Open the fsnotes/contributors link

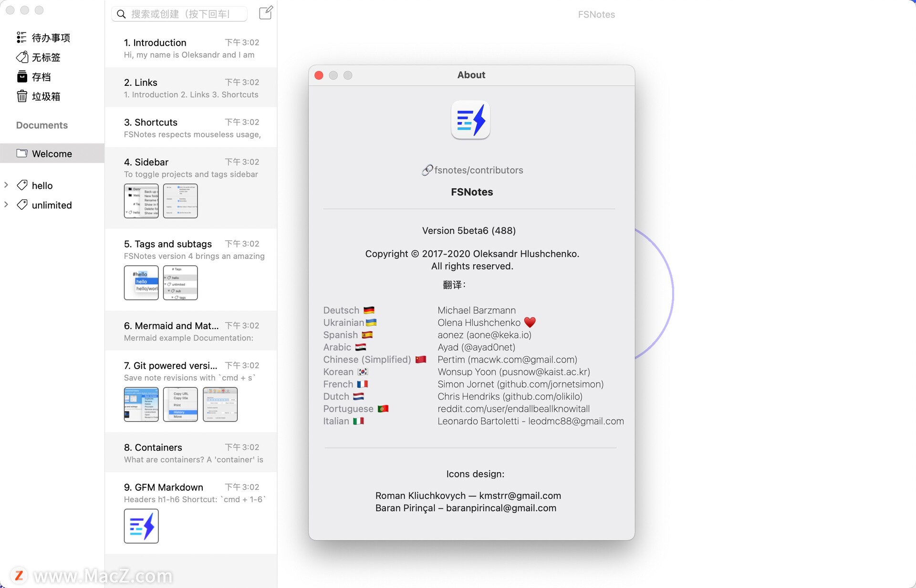point(479,170)
